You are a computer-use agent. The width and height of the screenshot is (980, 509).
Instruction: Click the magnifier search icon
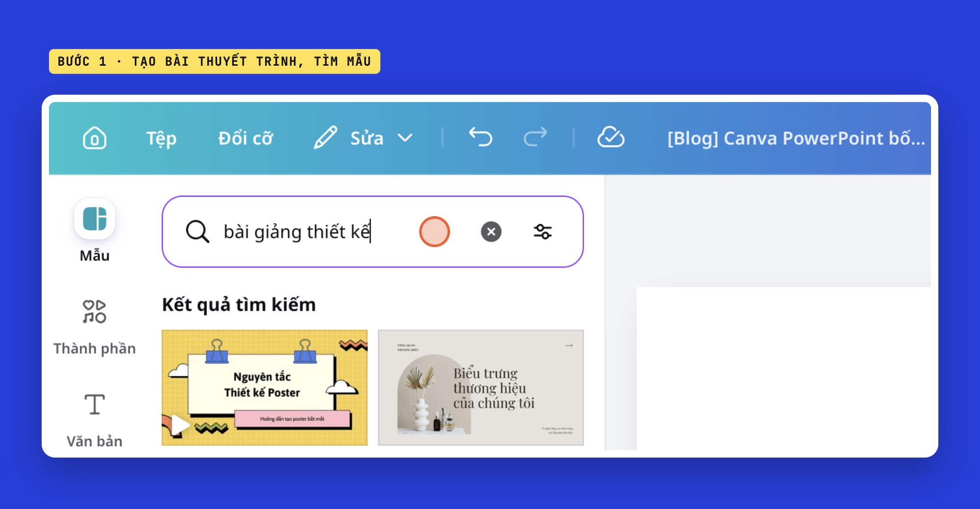tap(197, 231)
